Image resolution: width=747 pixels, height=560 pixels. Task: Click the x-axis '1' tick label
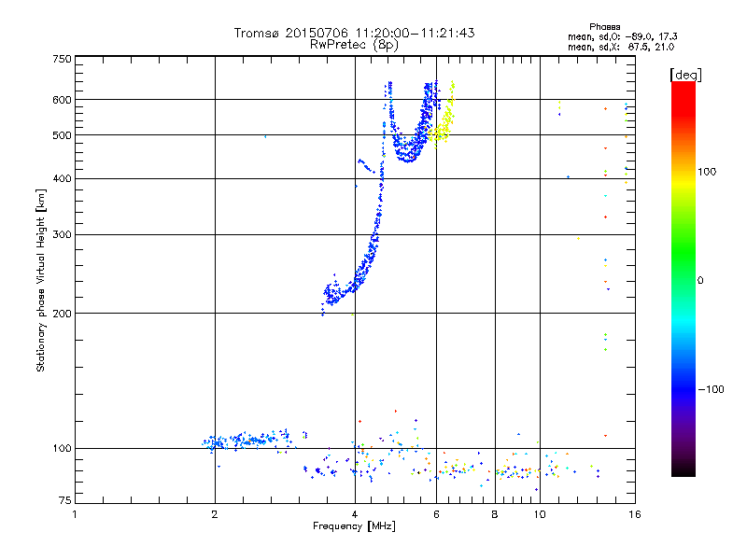click(x=75, y=514)
